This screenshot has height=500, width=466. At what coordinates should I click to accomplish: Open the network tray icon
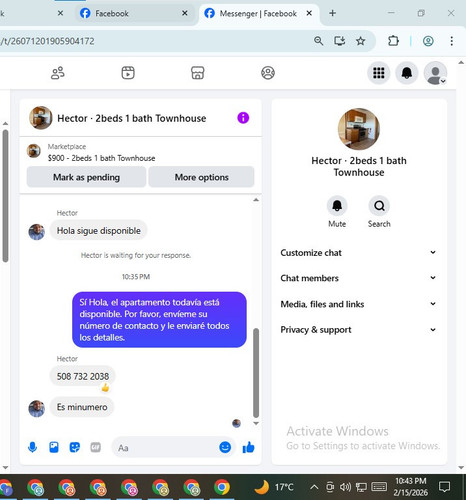tap(361, 487)
